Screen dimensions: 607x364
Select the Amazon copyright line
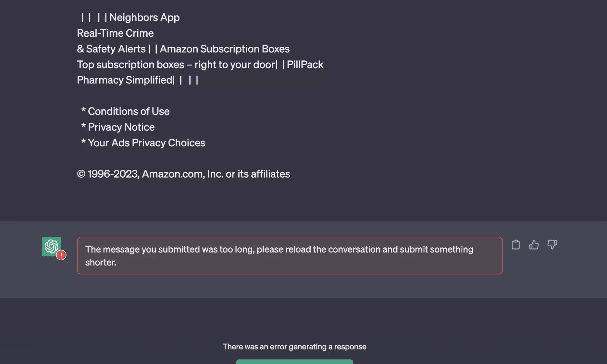click(183, 174)
